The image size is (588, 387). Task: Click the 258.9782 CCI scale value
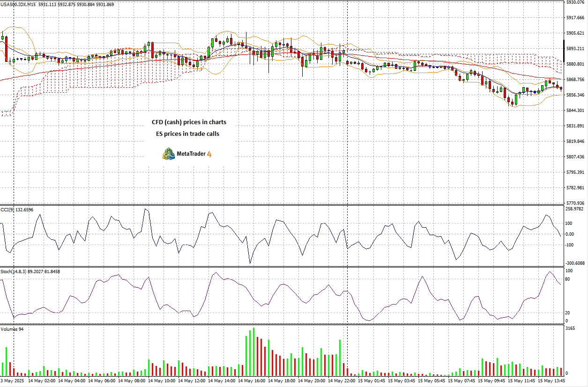575,208
